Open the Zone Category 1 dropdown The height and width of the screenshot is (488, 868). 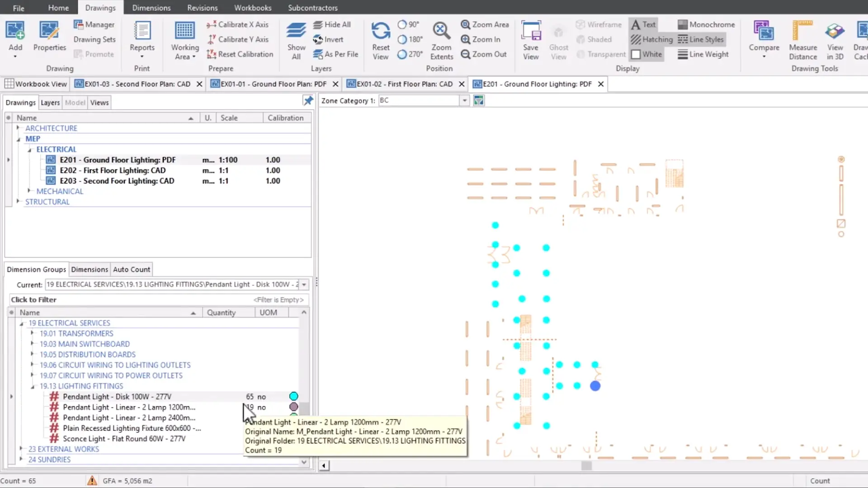(x=464, y=100)
